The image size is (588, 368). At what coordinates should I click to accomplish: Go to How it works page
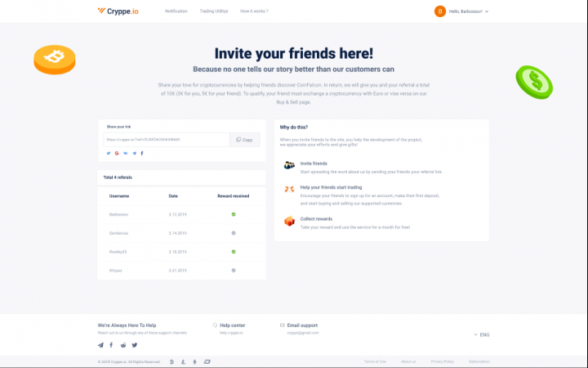254,11
